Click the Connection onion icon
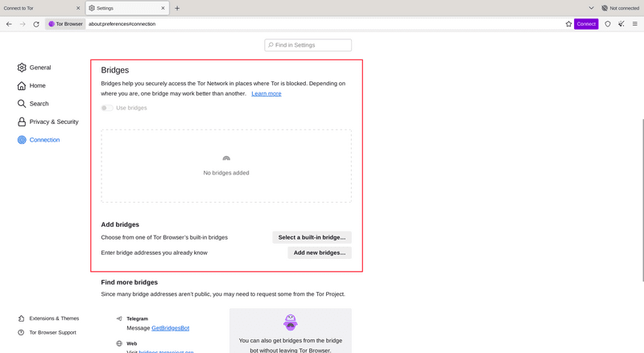The height and width of the screenshot is (353, 644). [22, 140]
